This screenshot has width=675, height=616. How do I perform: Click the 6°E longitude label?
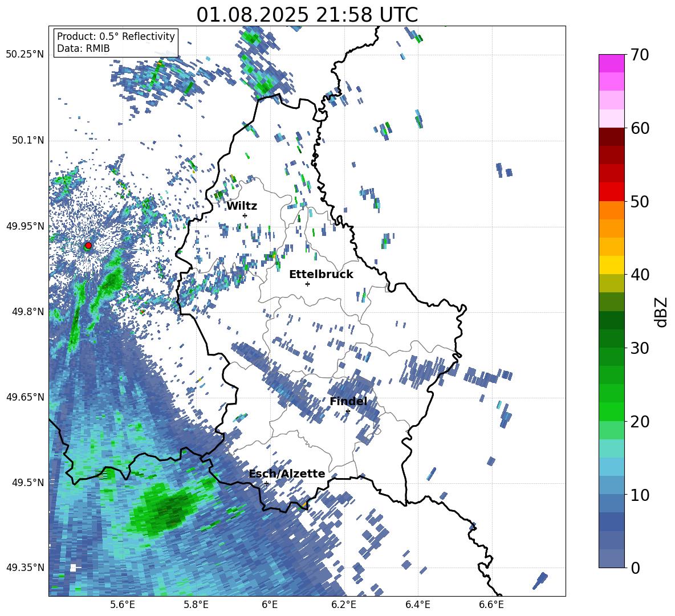[x=270, y=605]
